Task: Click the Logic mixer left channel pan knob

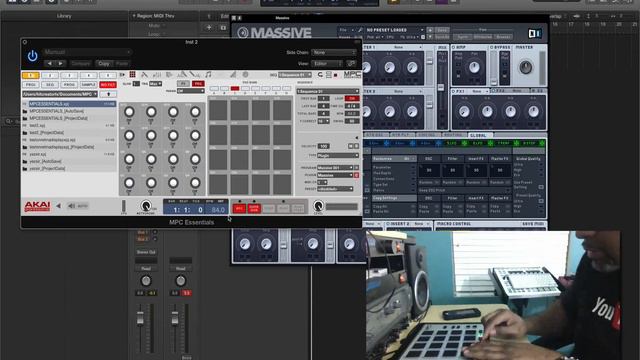Action: [x=146, y=281]
